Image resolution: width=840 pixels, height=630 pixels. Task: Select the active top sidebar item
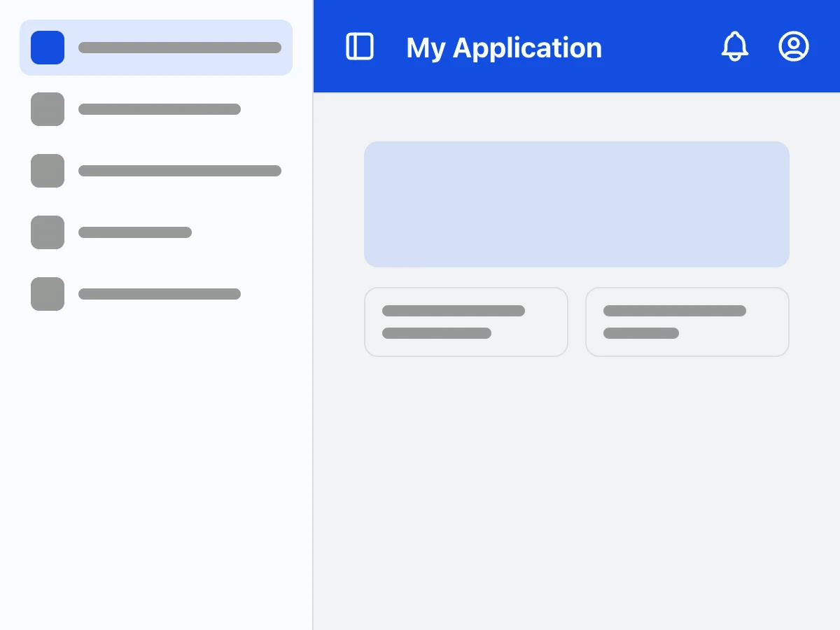(156, 47)
